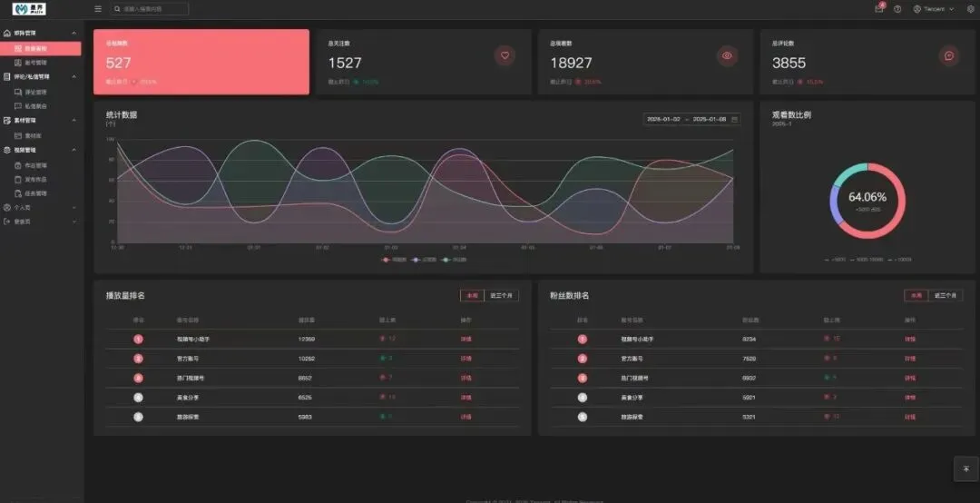The image size is (980, 503).
Task: Select 本周 tab in 播放量排名 panel
Action: tap(472, 295)
